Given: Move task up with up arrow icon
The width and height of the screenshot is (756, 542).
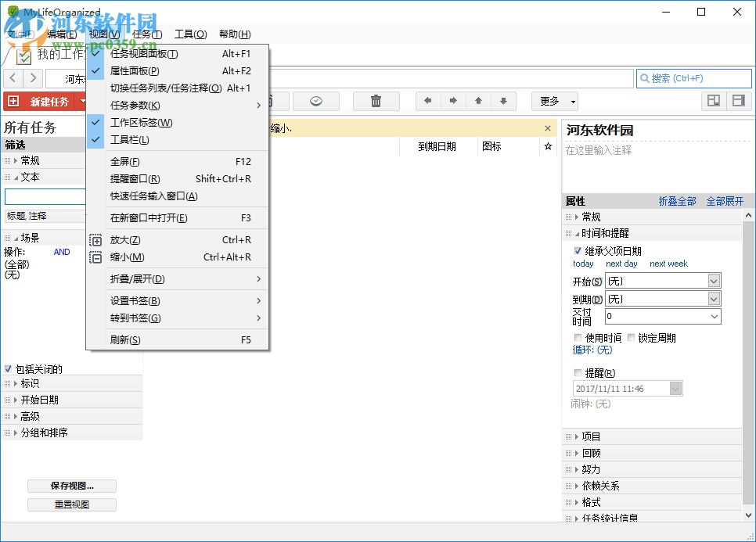Looking at the screenshot, I should click(x=477, y=101).
